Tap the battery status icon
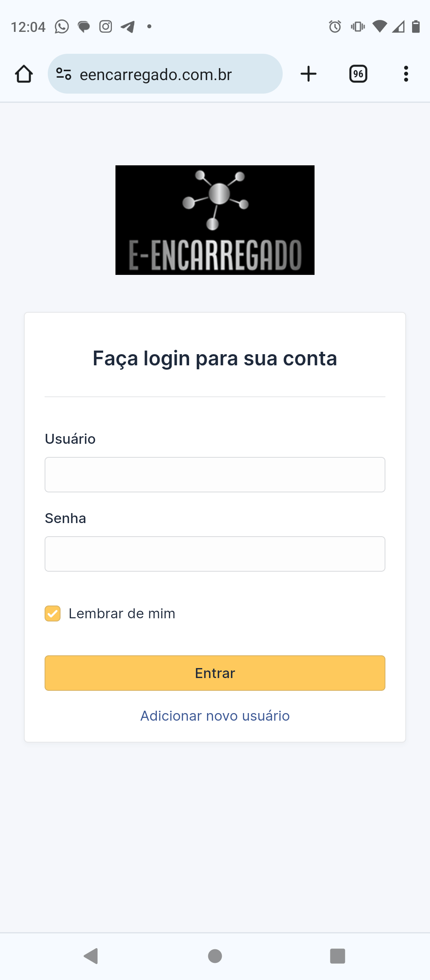Image resolution: width=430 pixels, height=980 pixels. pyautogui.click(x=416, y=27)
